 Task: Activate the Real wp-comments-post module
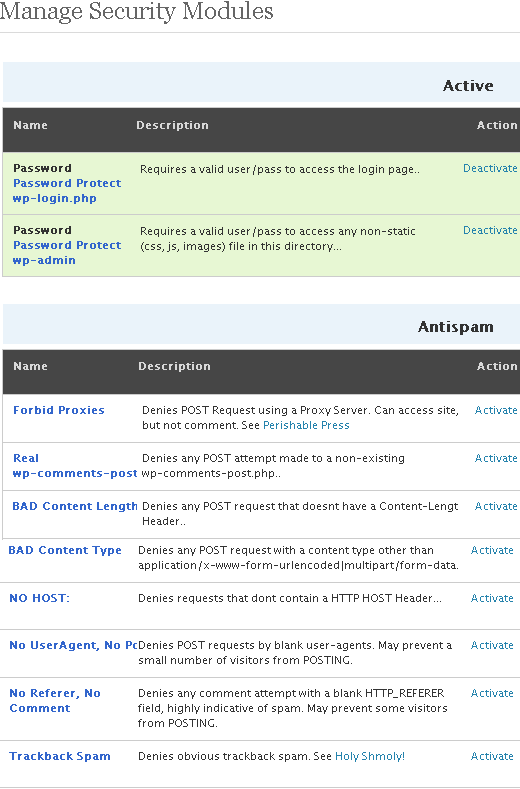click(x=496, y=458)
